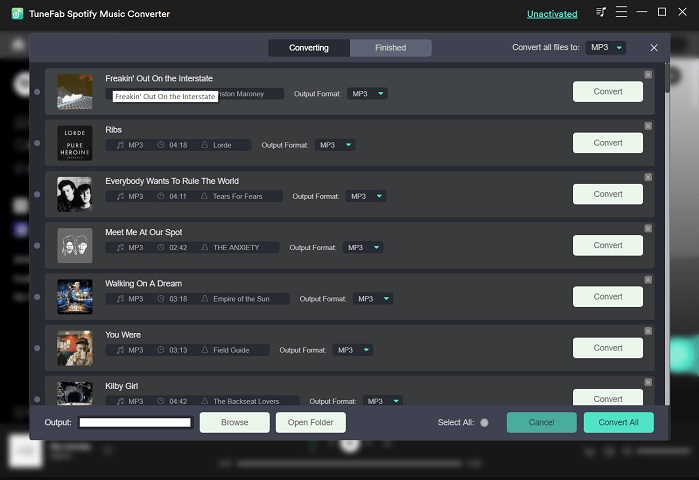Close the converting dialog with the X
This screenshot has width=699, height=480.
[654, 48]
